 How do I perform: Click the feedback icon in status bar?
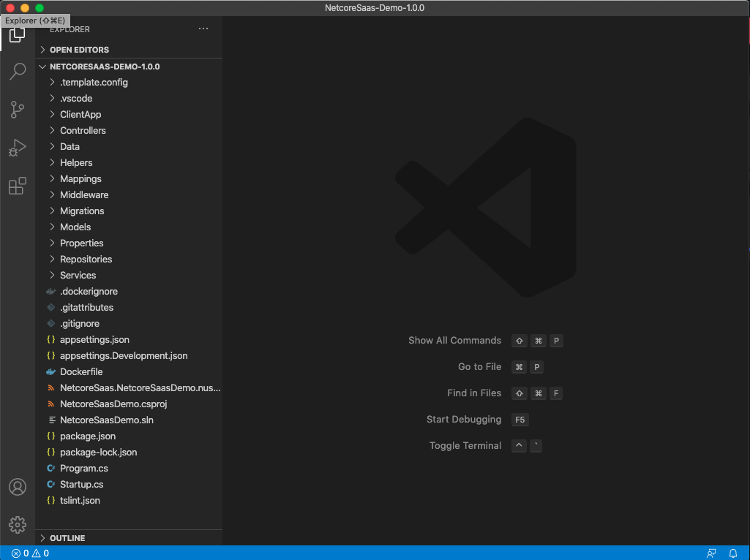(711, 553)
